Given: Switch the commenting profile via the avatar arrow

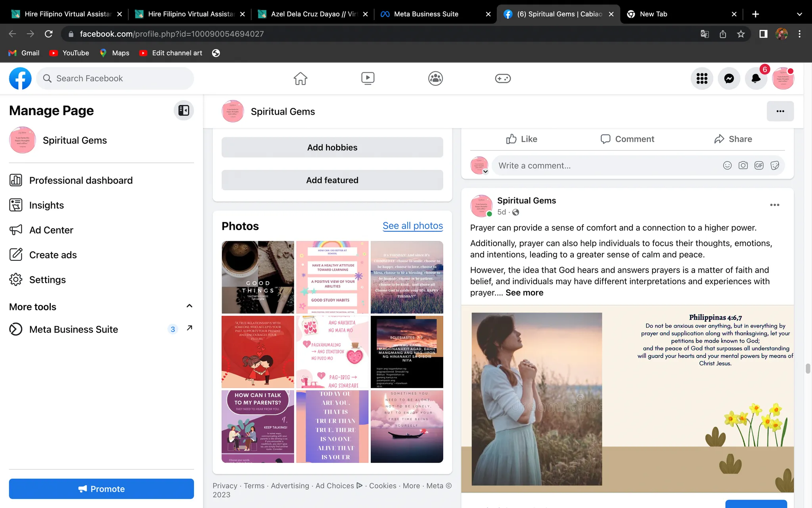Looking at the screenshot, I should pos(485,172).
